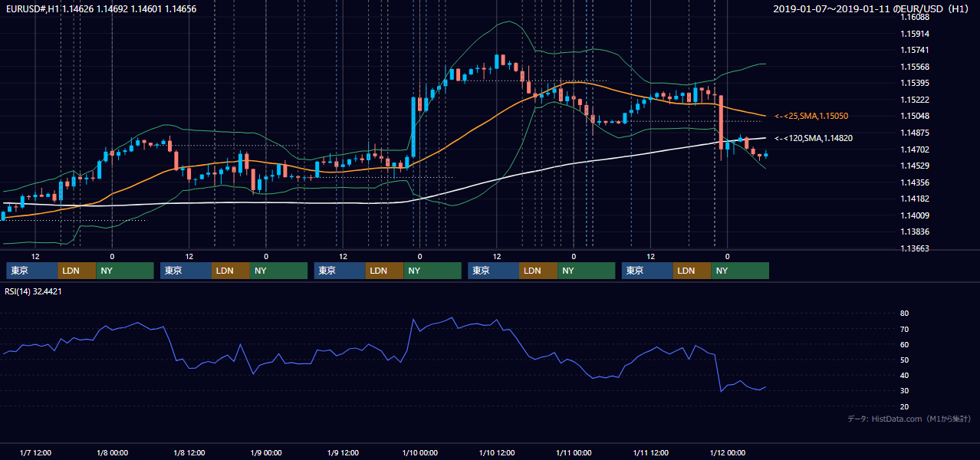Click the 1/11 00:00 time axis label
The width and height of the screenshot is (980, 460).
tap(574, 452)
